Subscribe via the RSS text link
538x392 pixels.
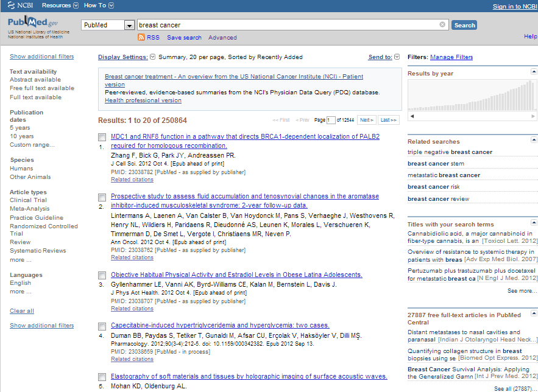[153, 38]
